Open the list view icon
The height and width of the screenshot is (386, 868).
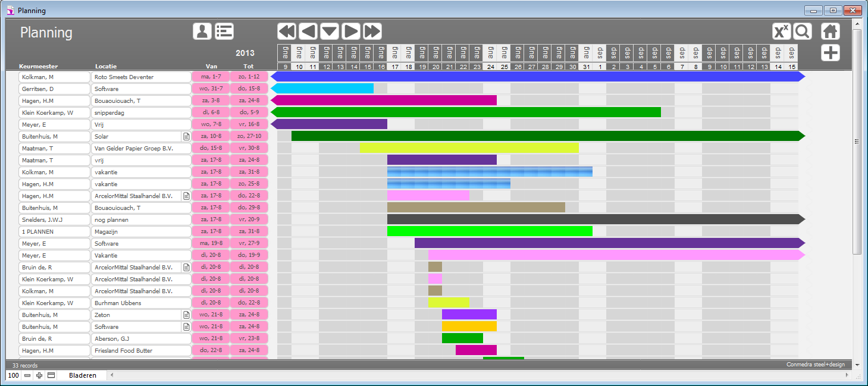tap(224, 32)
